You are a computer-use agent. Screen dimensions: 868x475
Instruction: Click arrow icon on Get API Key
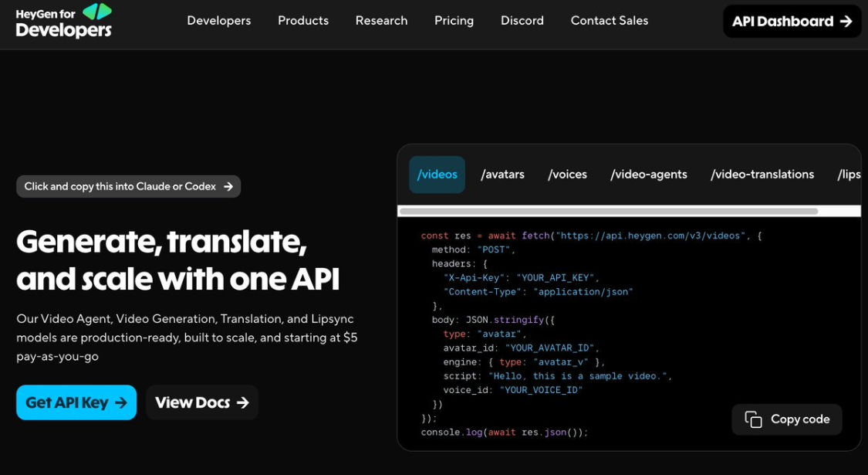[120, 403]
